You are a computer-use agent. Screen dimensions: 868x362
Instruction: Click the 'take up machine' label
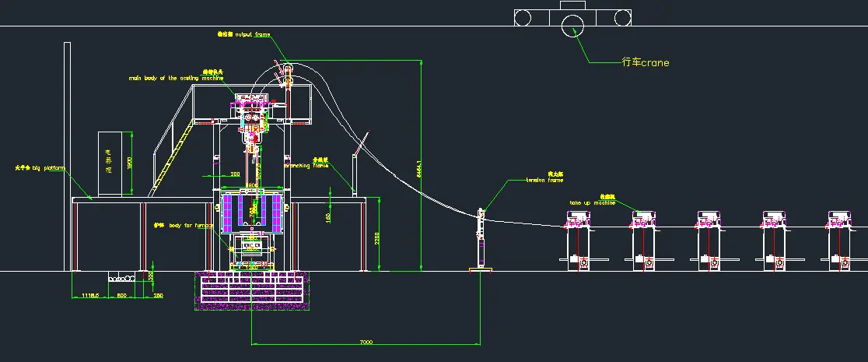[x=593, y=202]
